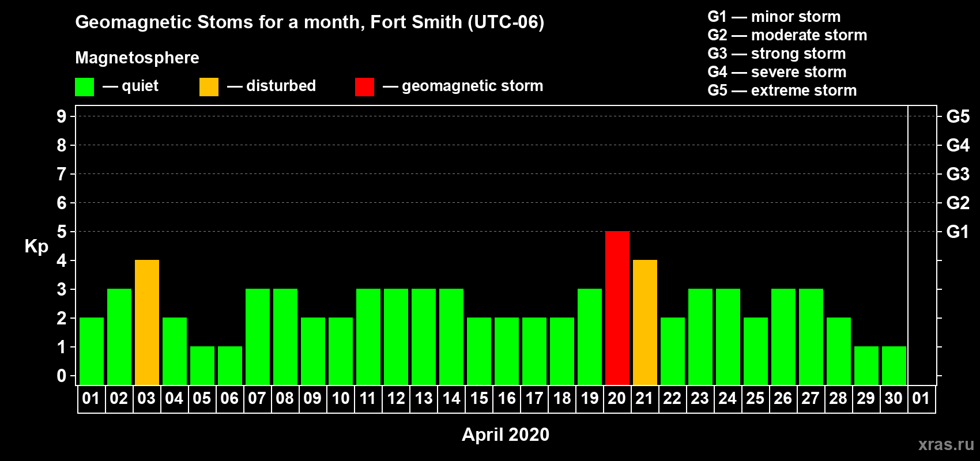The height and width of the screenshot is (461, 980).
Task: Select the red storm bar for day 20
Action: coord(617,308)
